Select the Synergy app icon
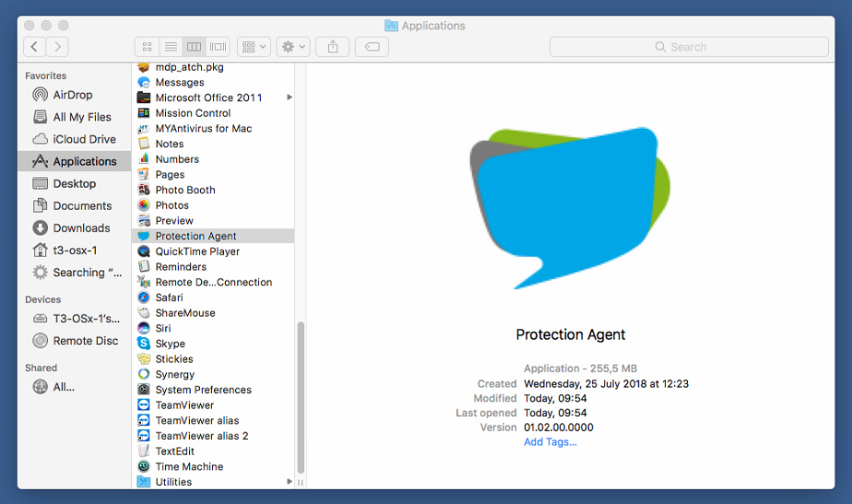 144,375
